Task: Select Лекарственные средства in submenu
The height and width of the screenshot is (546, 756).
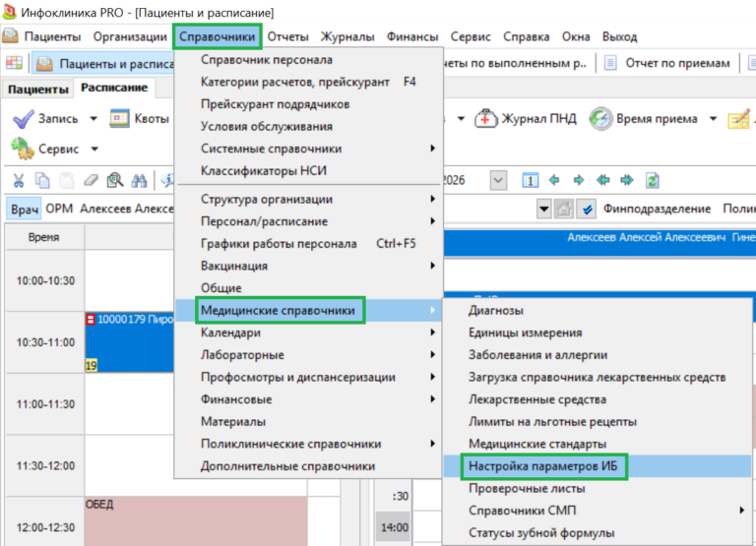Action: (x=598, y=399)
